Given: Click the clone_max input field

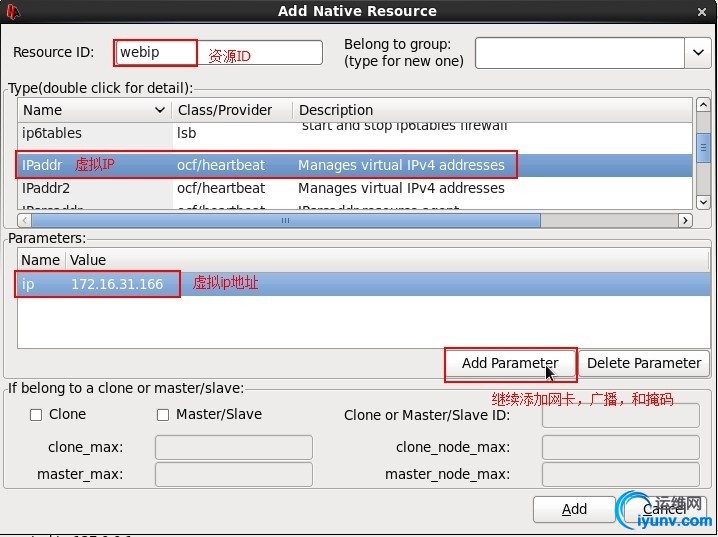Looking at the screenshot, I should (x=234, y=447).
